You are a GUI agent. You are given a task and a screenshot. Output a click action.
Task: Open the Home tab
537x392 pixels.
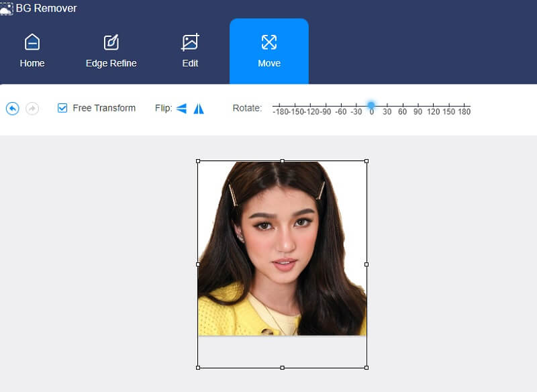(x=32, y=50)
